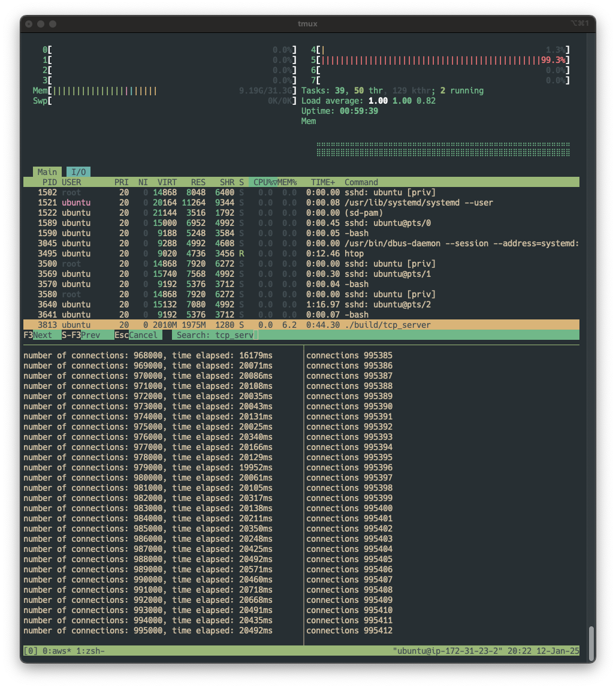Click the PID column header
This screenshot has width=616, height=688.
tap(49, 182)
